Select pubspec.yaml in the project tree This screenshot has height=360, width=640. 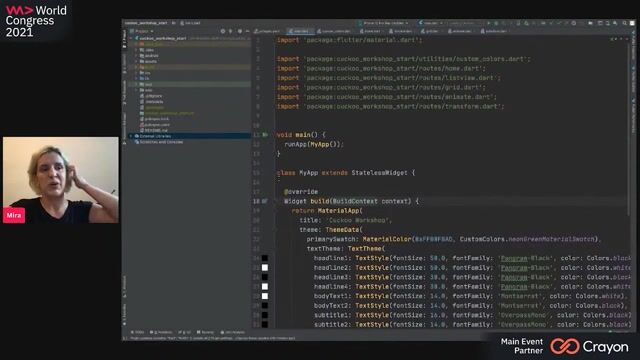click(x=155, y=124)
